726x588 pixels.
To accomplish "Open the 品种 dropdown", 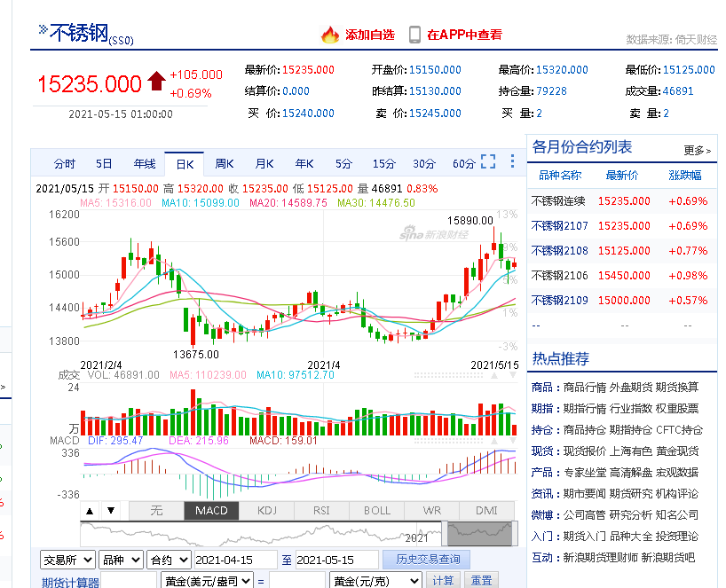I will pos(121,560).
